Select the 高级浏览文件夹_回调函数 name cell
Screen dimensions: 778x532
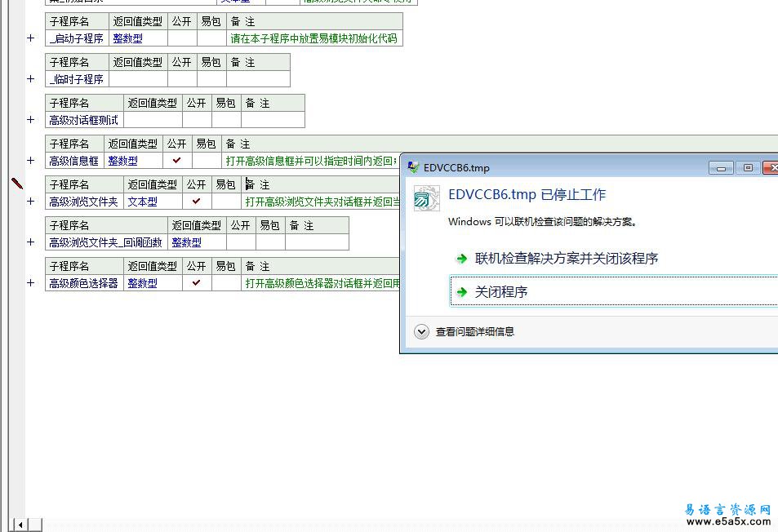click(106, 242)
